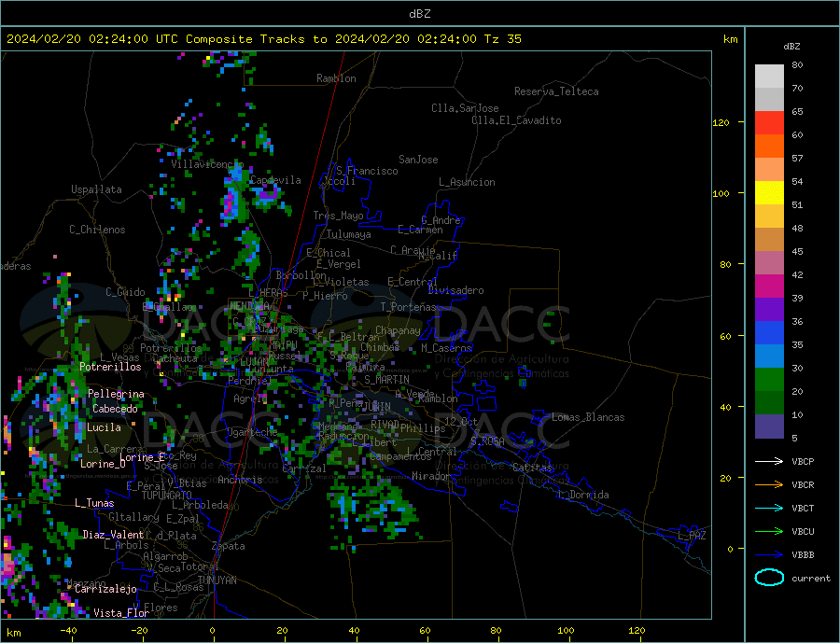The height and width of the screenshot is (643, 840).
Task: Click the VBCT legend label
Action: (x=803, y=508)
